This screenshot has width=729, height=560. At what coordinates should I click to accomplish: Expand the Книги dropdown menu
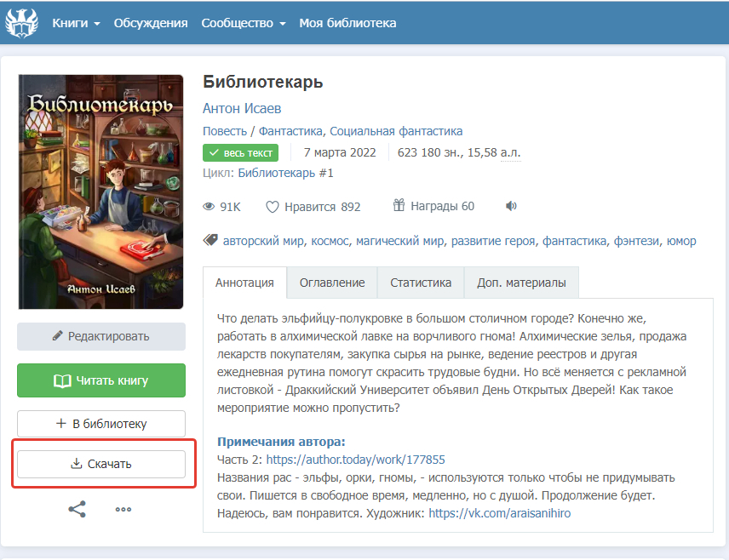76,23
